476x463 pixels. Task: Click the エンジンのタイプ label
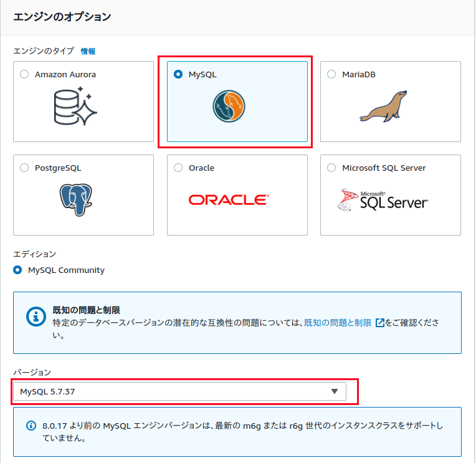pos(44,51)
